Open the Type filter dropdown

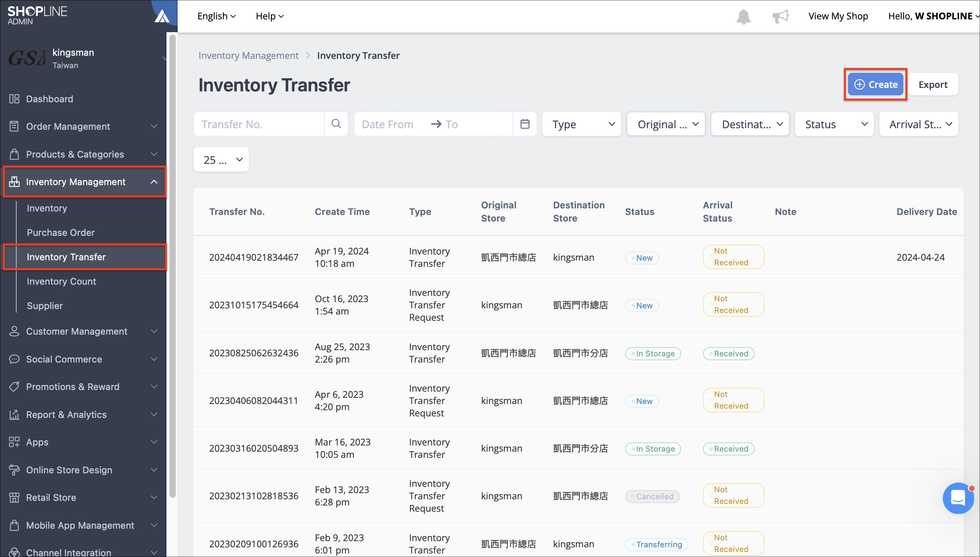click(582, 124)
